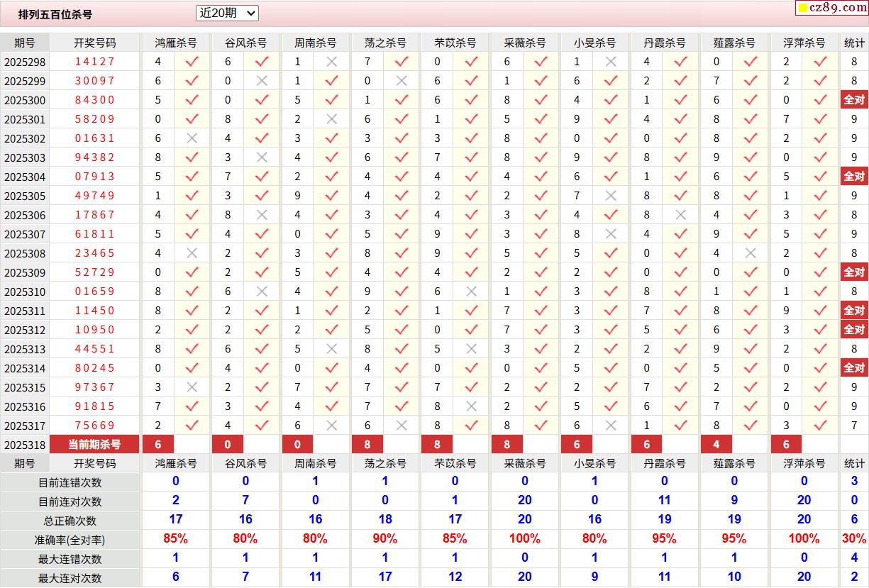Click the gray cross for 荡之 in row 2025317
The width and height of the screenshot is (869, 588).
(402, 426)
